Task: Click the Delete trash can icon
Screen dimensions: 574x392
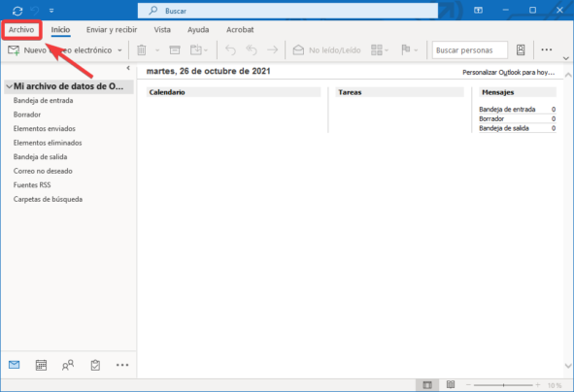Action: coord(142,49)
